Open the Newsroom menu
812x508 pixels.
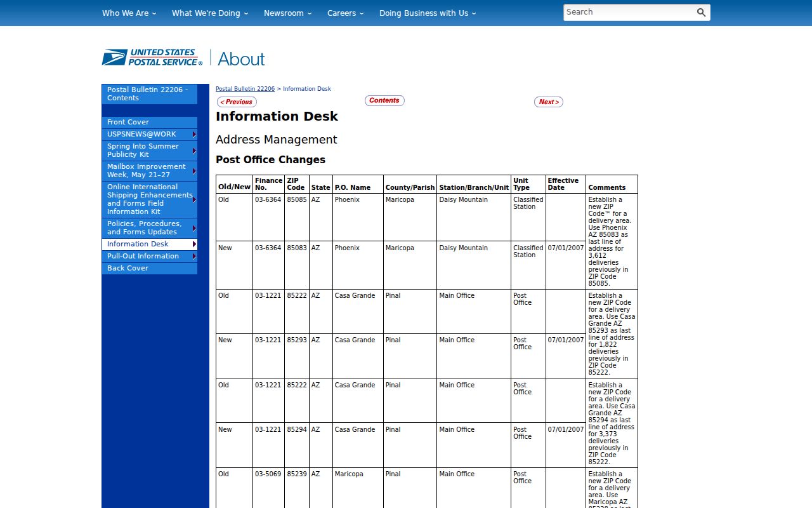pyautogui.click(x=288, y=13)
